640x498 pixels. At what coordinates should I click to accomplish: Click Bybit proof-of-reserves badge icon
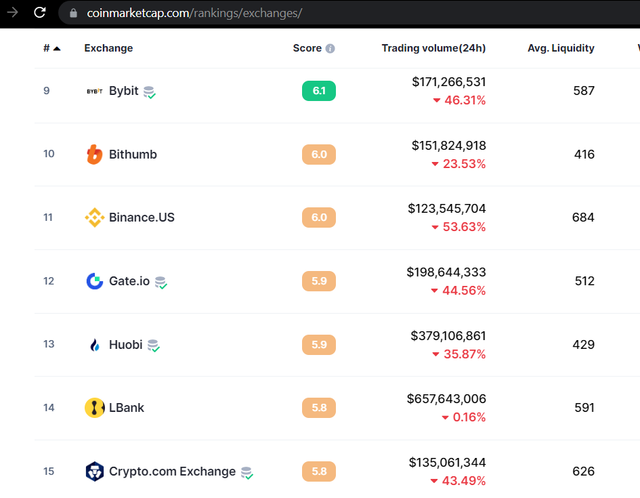pos(149,92)
